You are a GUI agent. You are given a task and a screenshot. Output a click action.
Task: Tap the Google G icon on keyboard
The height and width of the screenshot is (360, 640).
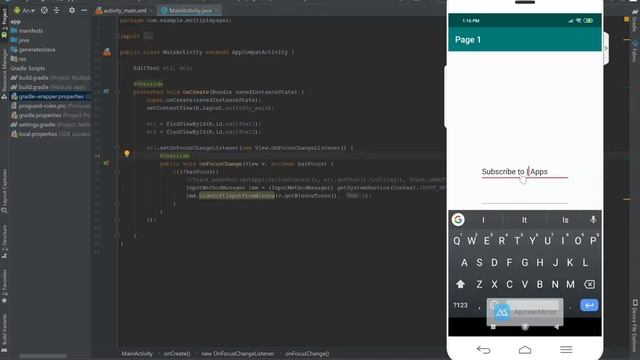458,220
